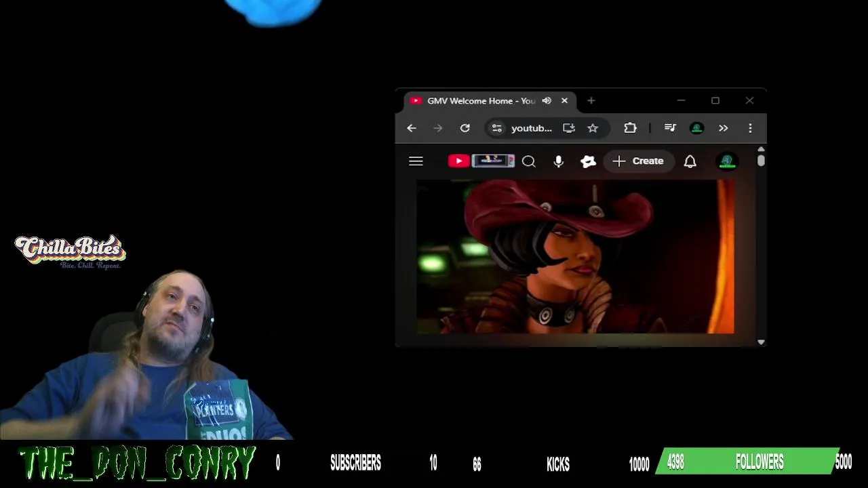Click the Create button

click(638, 161)
